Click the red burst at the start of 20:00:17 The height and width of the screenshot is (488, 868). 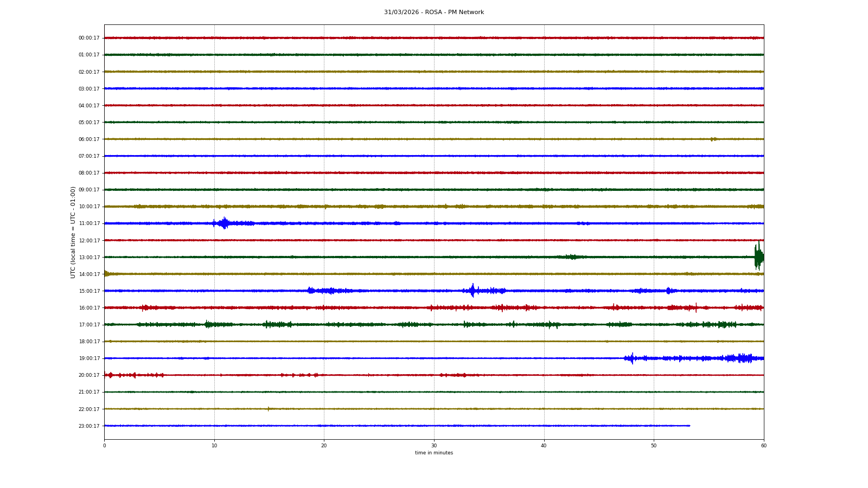[110, 375]
